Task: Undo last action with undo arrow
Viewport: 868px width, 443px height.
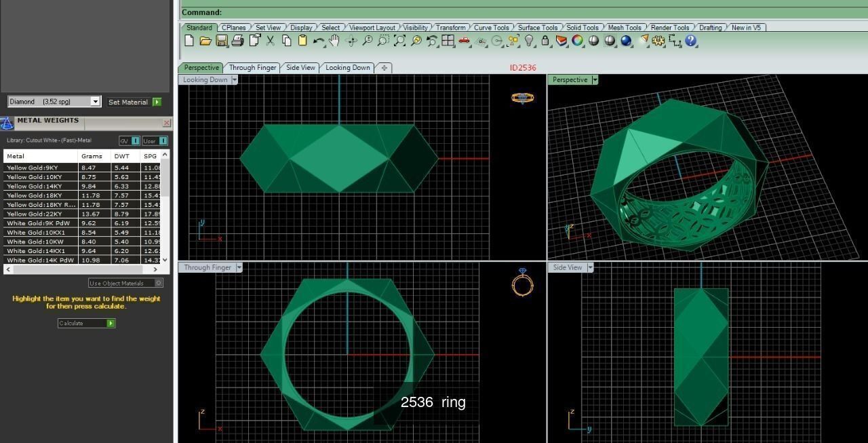Action: pos(319,41)
